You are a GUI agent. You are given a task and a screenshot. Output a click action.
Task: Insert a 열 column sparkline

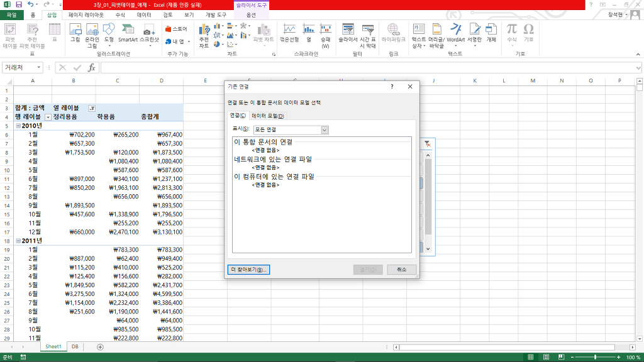pos(309,33)
